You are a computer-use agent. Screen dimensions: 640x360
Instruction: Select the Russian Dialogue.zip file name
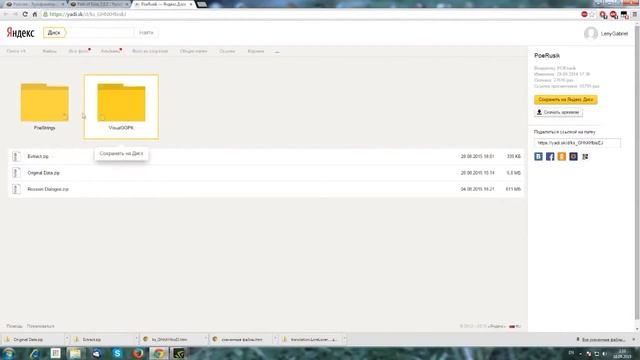click(48, 189)
